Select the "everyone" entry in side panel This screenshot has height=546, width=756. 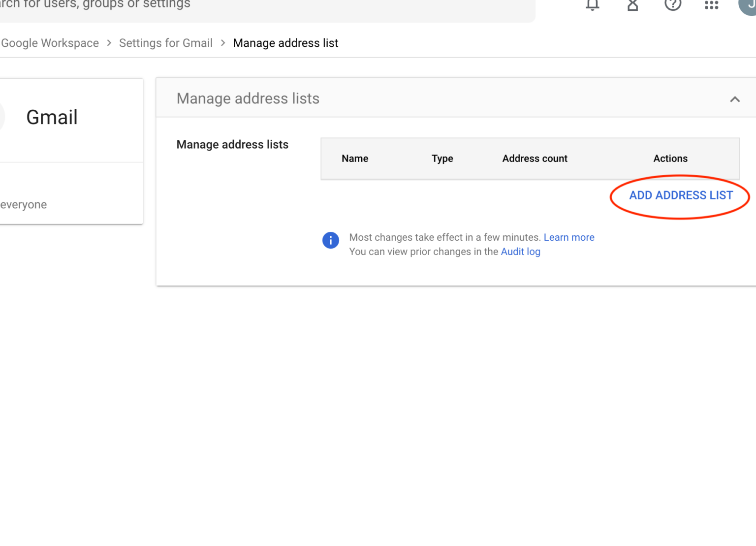pyautogui.click(x=24, y=205)
